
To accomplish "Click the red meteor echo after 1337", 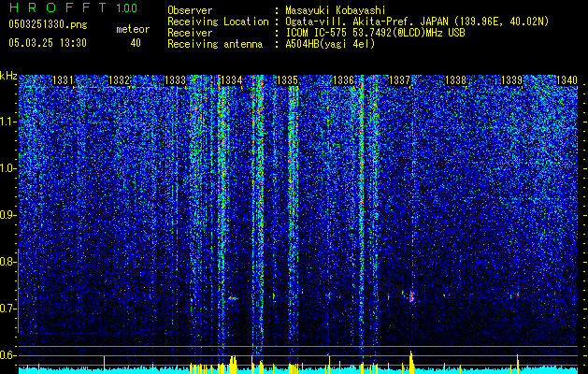I will [411, 297].
